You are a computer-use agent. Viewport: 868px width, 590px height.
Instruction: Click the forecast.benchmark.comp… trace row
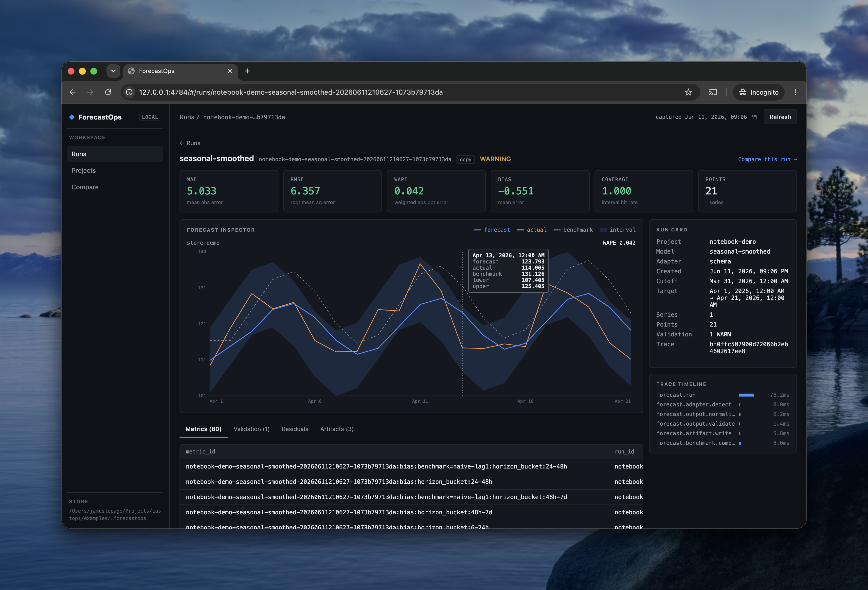click(723, 443)
